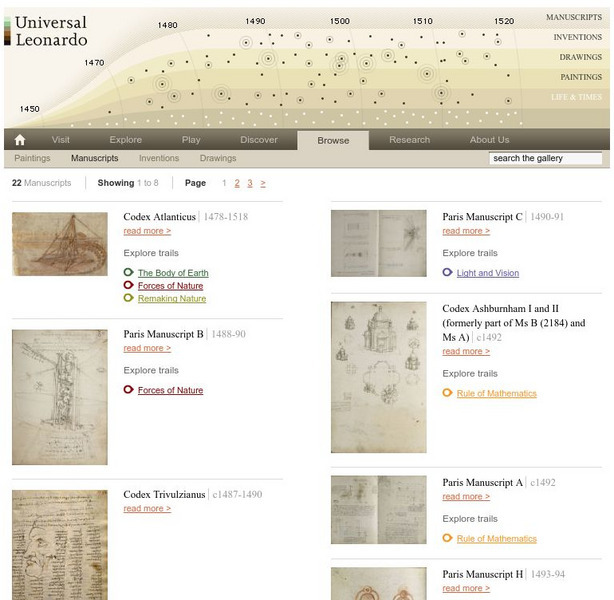Click the orange trail icon under Codex Ashburnham

(448, 393)
